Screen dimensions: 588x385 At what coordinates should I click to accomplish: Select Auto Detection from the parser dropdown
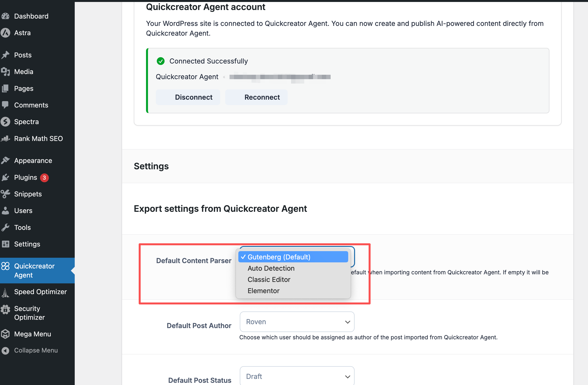271,268
